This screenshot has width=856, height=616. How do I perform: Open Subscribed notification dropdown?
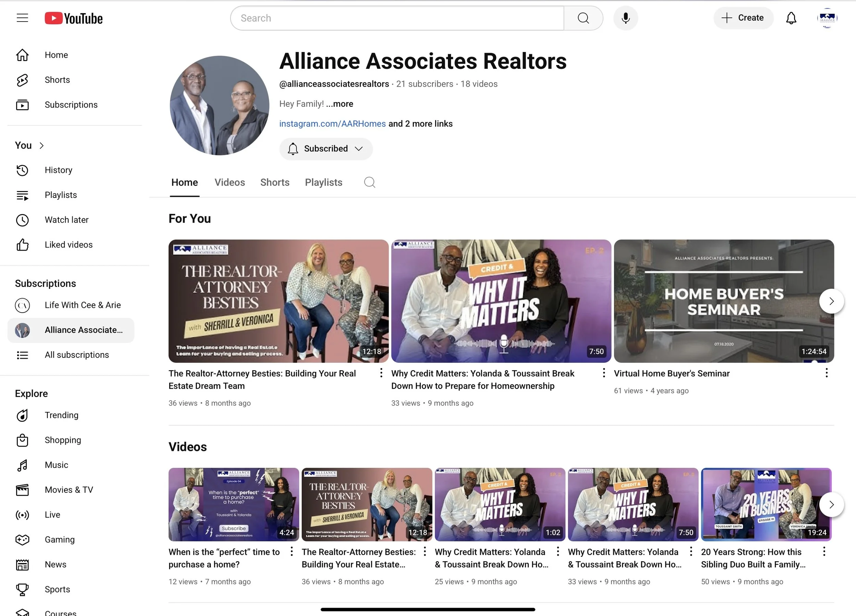click(x=326, y=149)
